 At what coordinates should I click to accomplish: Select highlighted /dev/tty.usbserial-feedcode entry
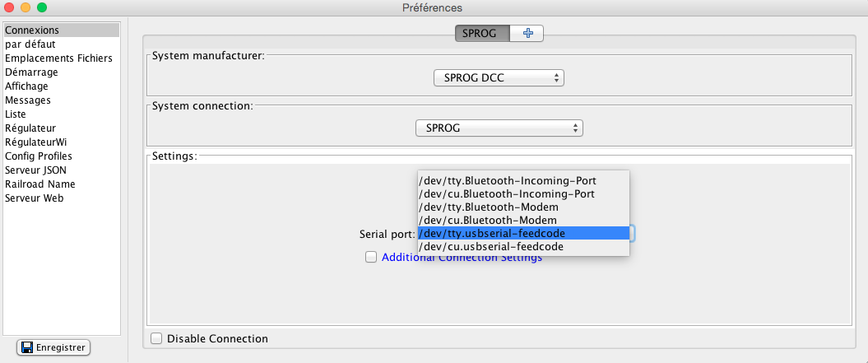pos(523,233)
